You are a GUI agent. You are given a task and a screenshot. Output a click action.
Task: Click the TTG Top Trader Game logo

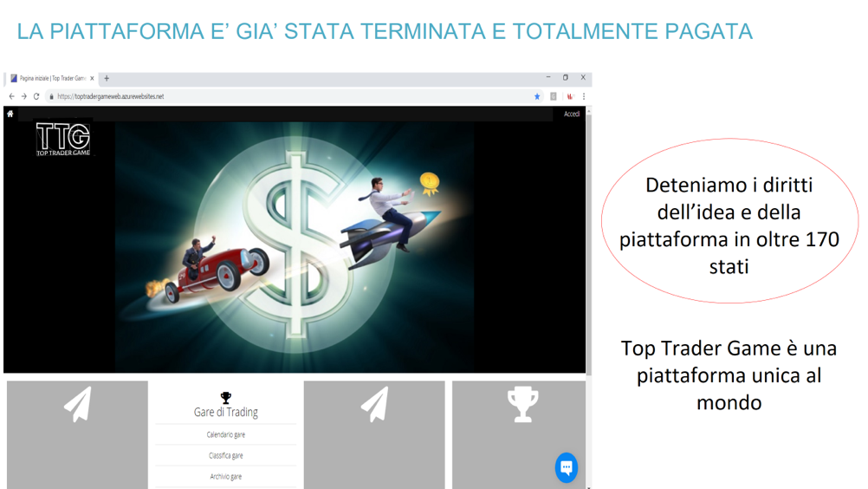[63, 139]
